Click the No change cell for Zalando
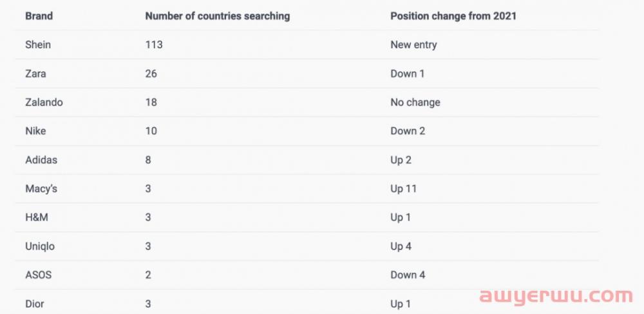Viewport: 644px width, 314px height. tap(415, 103)
